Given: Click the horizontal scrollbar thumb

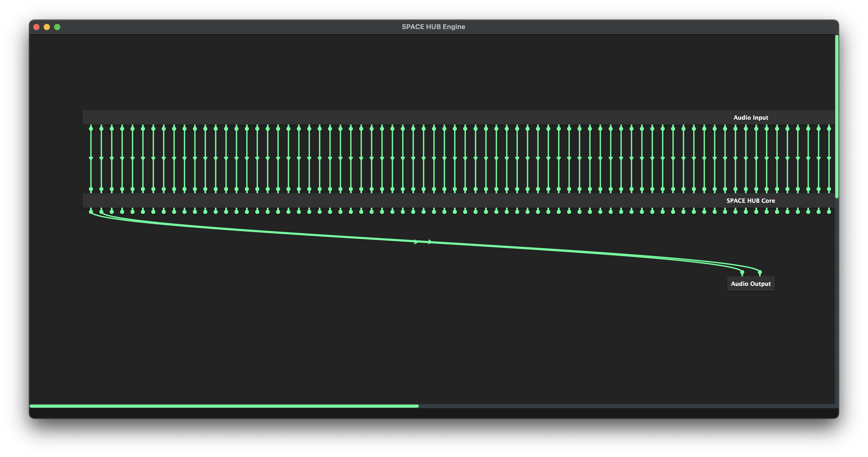Looking at the screenshot, I should 224,406.
